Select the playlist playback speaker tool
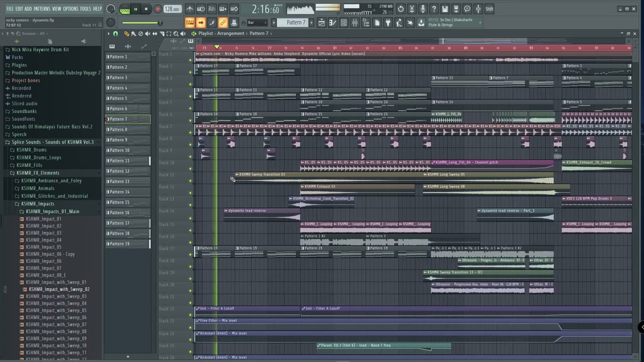This screenshot has width=644, height=362. click(183, 34)
